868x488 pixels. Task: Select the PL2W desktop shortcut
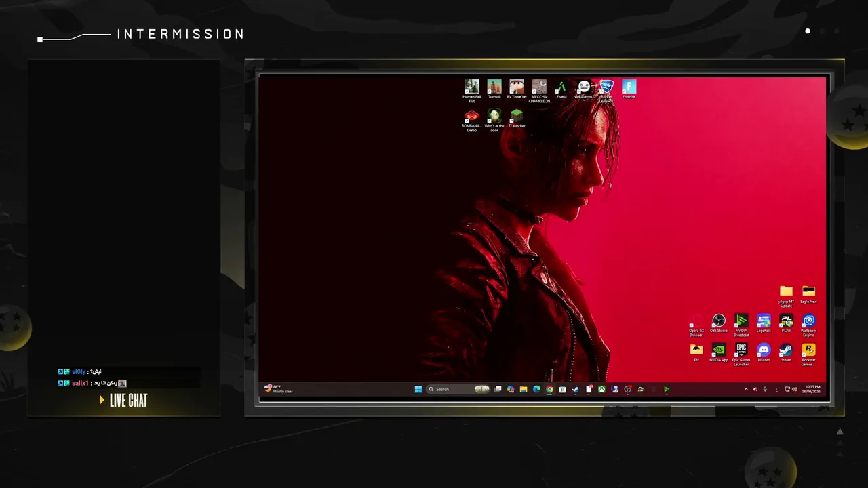pyautogui.click(x=786, y=323)
